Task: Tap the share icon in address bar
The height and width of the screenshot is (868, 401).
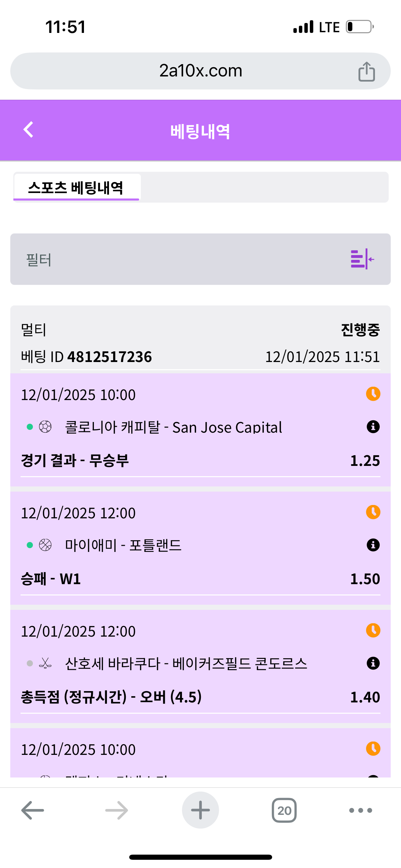Action: pyautogui.click(x=366, y=71)
